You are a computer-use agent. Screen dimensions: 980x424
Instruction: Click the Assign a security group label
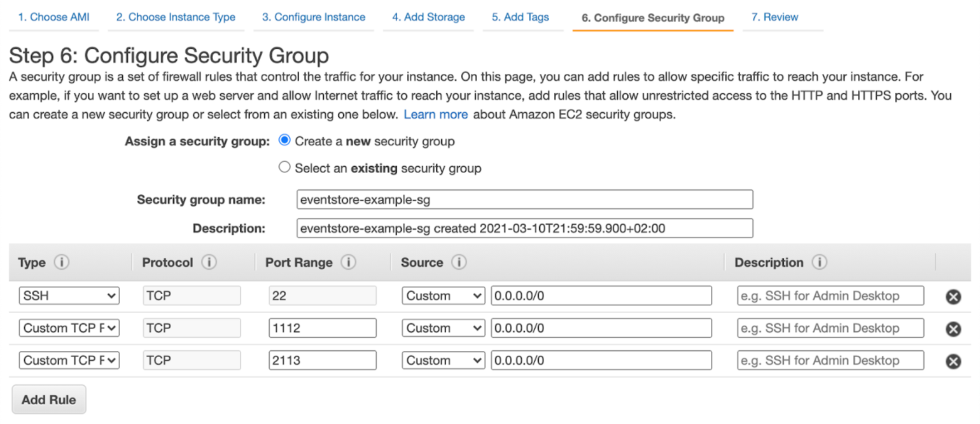click(197, 141)
